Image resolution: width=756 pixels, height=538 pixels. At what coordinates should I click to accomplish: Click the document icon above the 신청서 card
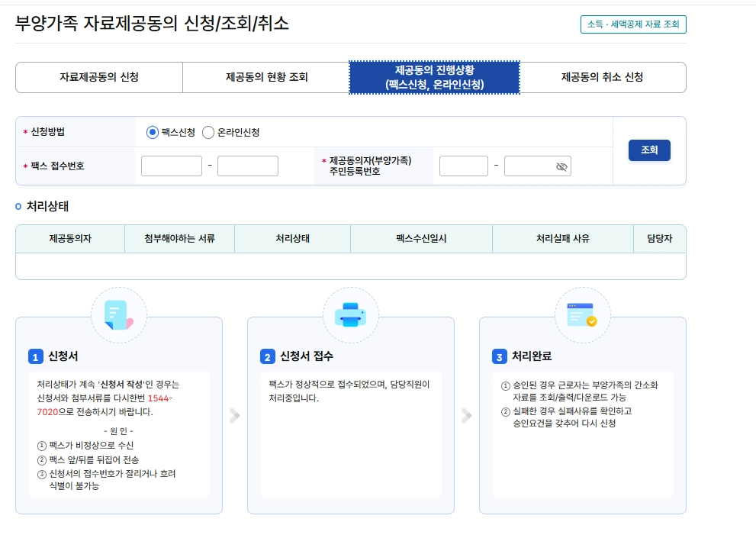point(119,314)
